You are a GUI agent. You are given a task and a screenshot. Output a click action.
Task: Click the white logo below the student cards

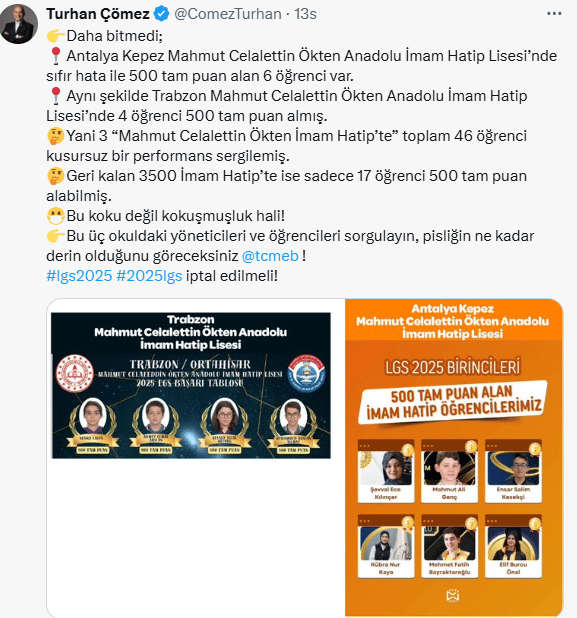452,596
